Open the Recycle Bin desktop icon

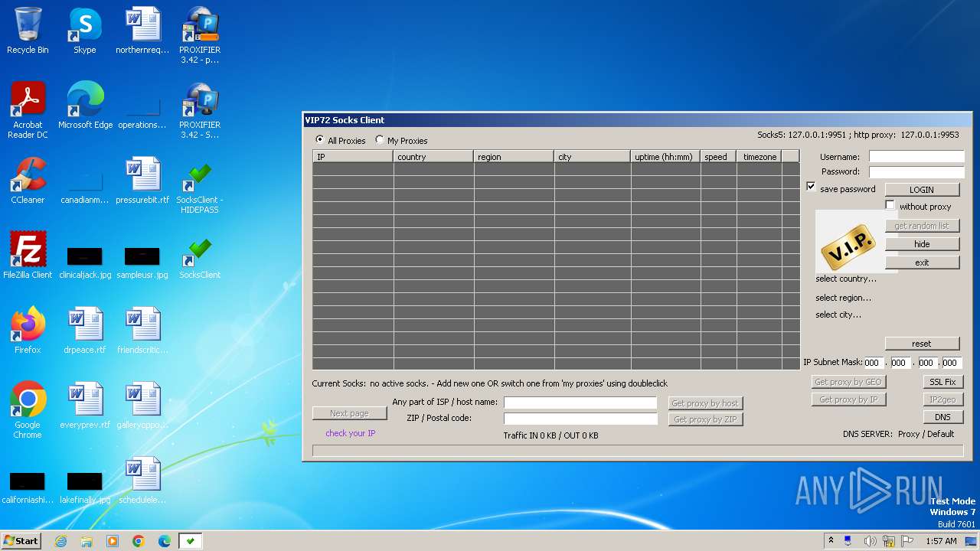[28, 31]
